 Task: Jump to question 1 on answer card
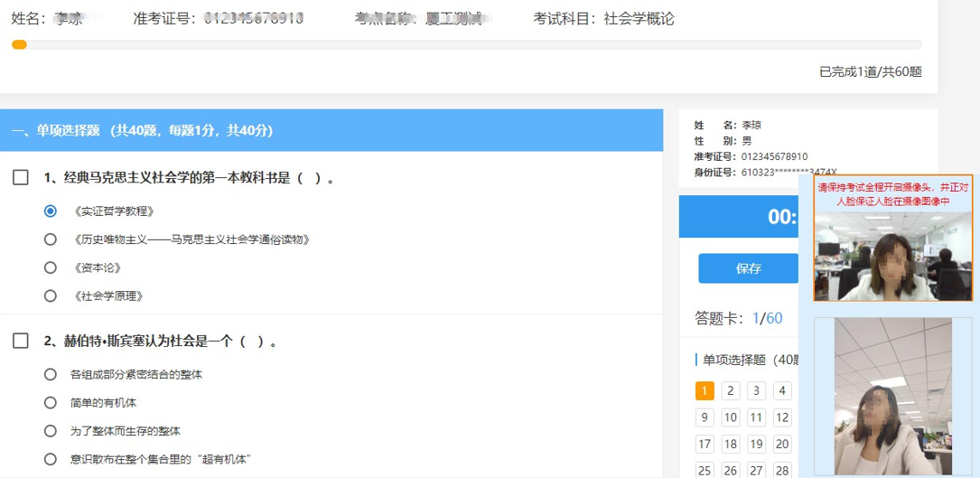(705, 390)
